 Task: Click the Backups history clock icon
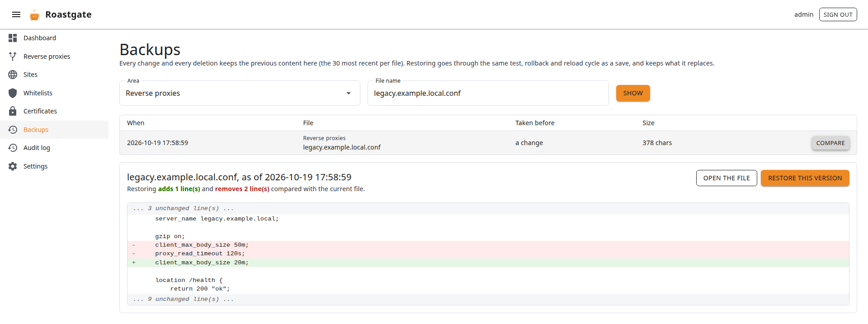point(13,130)
